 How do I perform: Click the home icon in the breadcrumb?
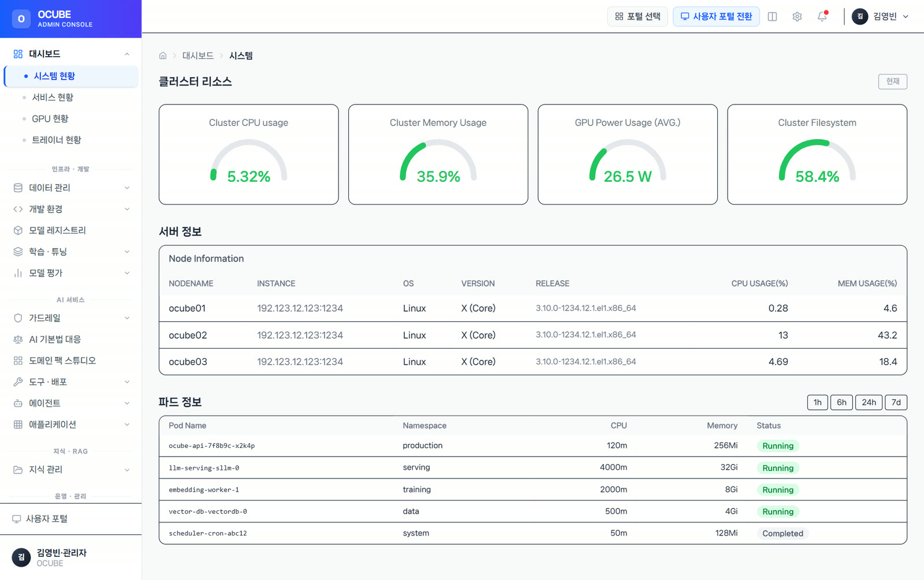[x=163, y=55]
